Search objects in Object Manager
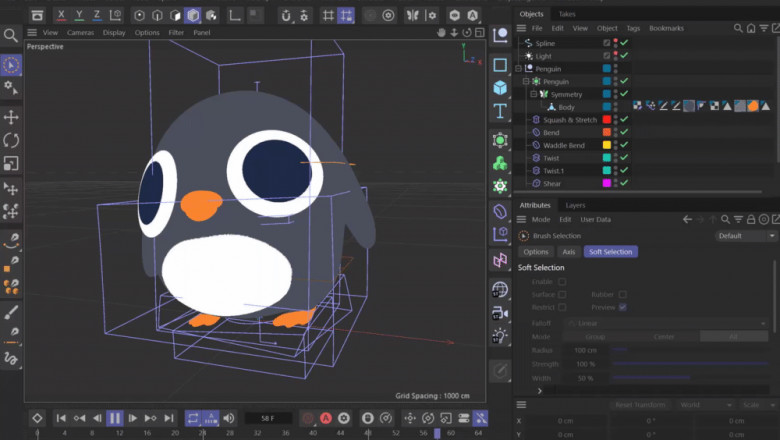 coord(738,28)
